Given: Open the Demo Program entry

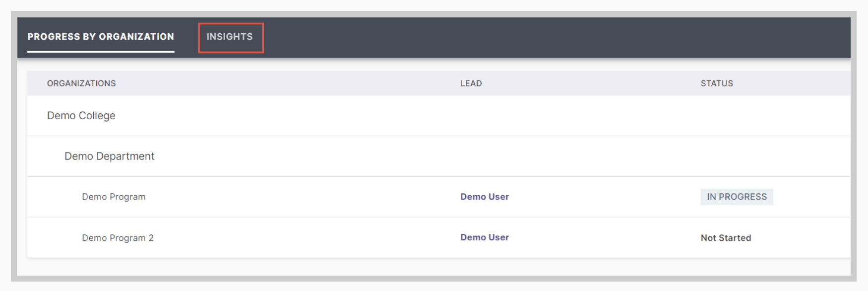Looking at the screenshot, I should (x=114, y=197).
